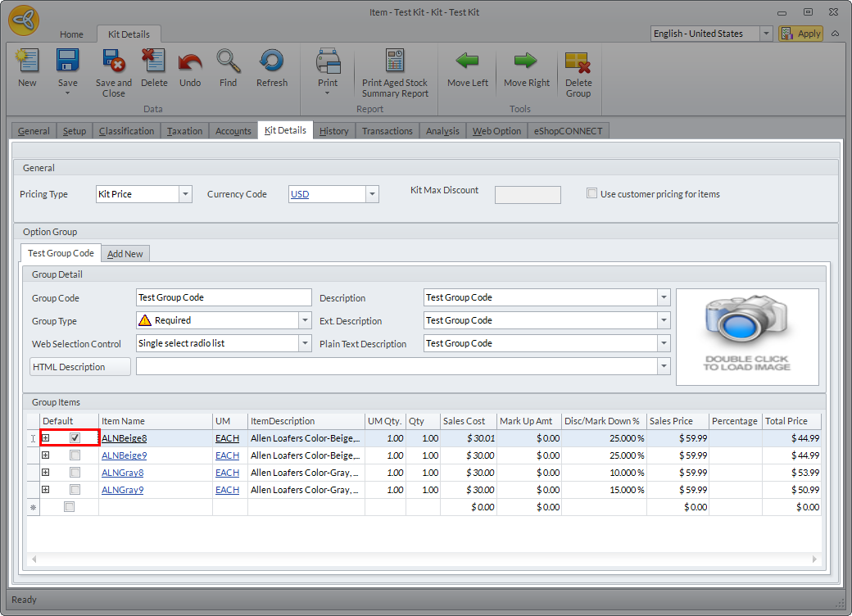This screenshot has height=616, width=852.
Task: Check Default box for ALNGray8
Action: coord(75,473)
